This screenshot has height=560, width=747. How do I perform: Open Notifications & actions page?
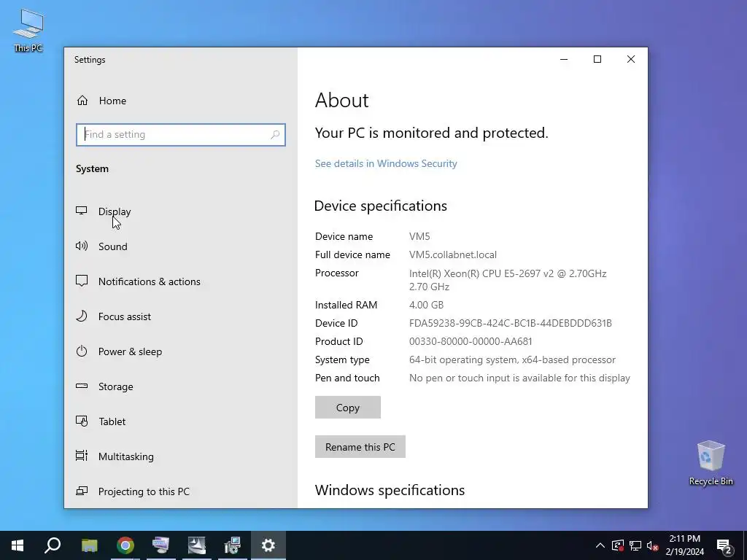click(x=149, y=281)
